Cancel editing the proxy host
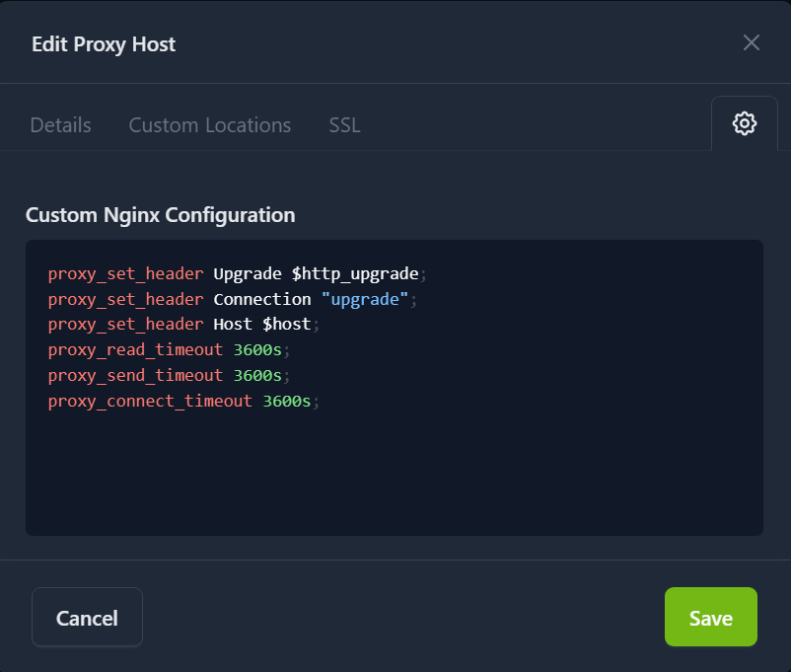Screen dimensions: 791x672 tap(87, 618)
